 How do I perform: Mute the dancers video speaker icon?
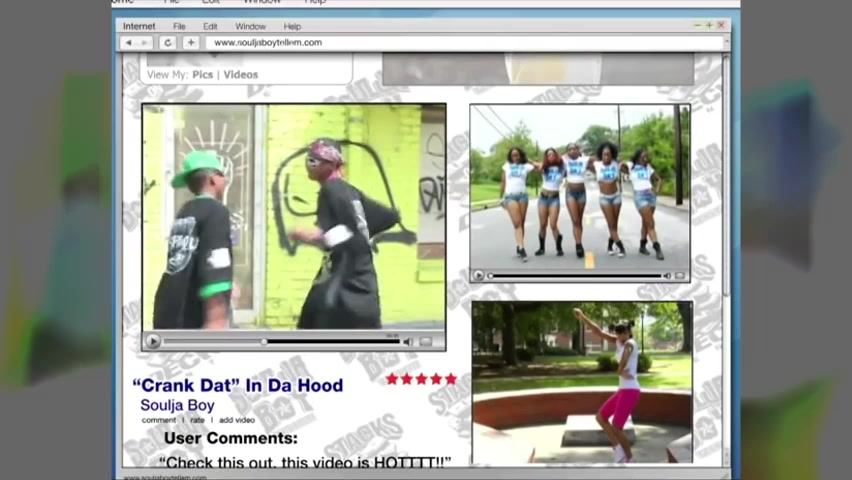tap(667, 276)
